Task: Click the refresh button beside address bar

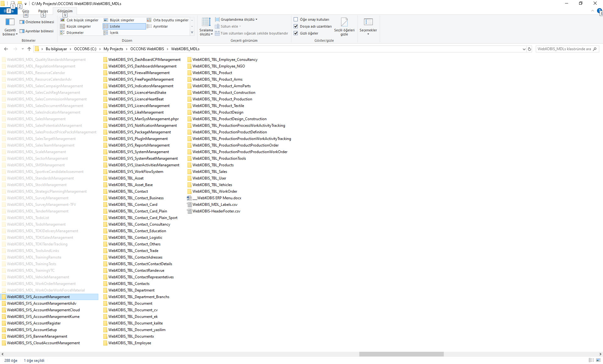Action: (530, 49)
